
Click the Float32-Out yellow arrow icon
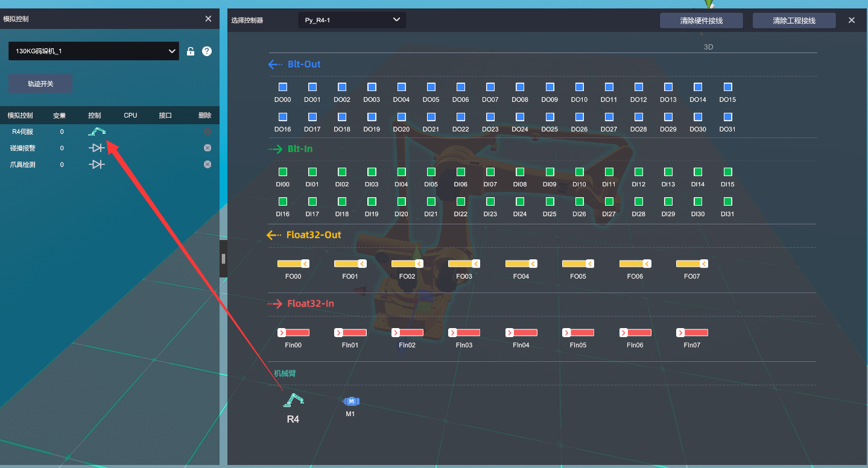point(274,235)
